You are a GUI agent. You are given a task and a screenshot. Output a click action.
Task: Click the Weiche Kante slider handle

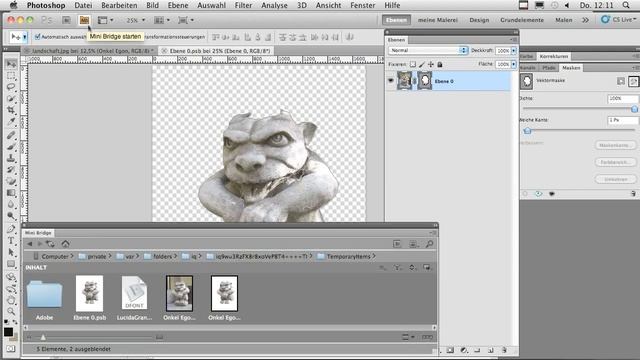[x=527, y=131]
